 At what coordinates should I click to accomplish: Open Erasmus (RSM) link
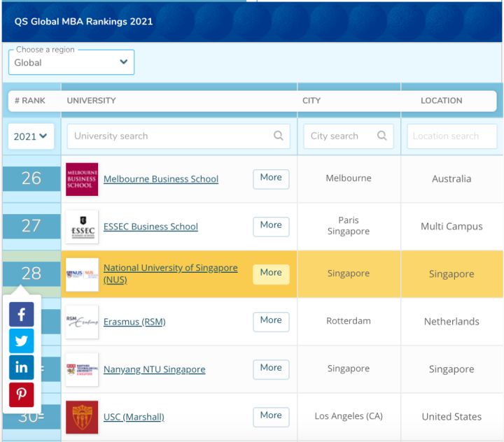point(134,322)
